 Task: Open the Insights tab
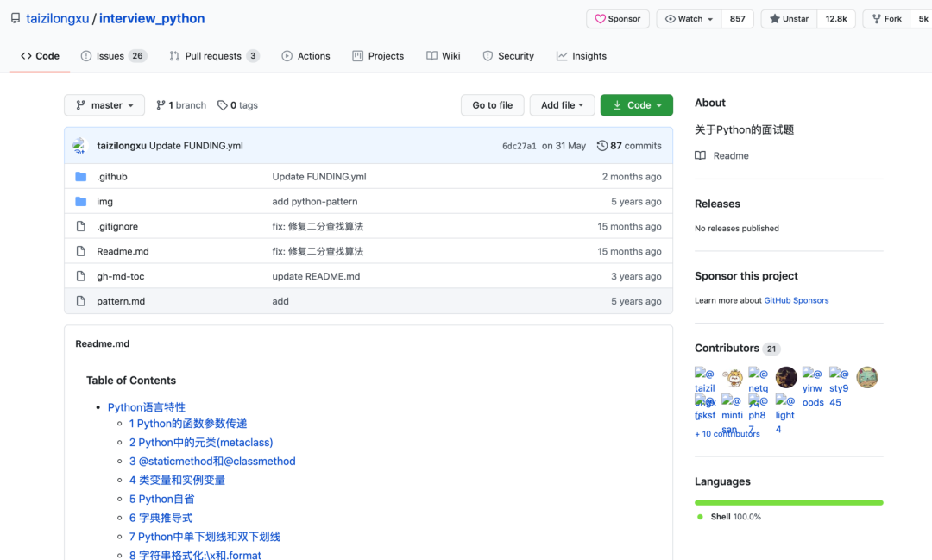click(582, 56)
